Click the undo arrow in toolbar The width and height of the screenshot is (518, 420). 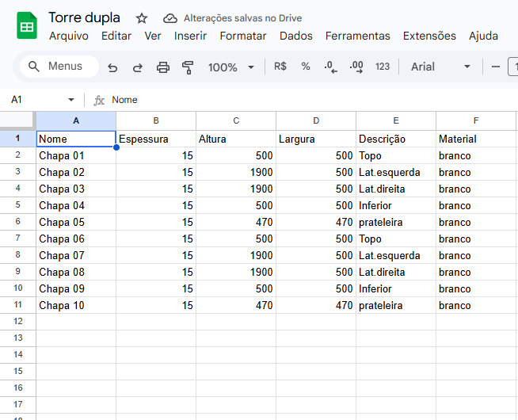(112, 67)
